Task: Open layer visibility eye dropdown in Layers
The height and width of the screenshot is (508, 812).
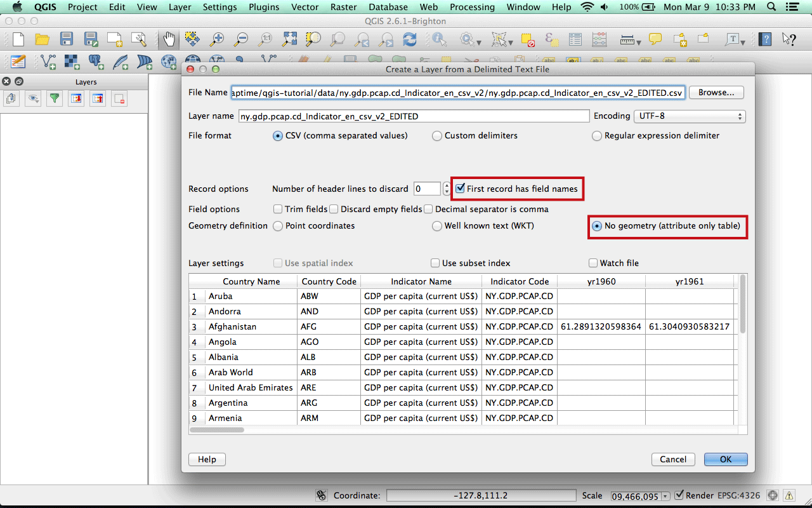Action: pos(33,98)
